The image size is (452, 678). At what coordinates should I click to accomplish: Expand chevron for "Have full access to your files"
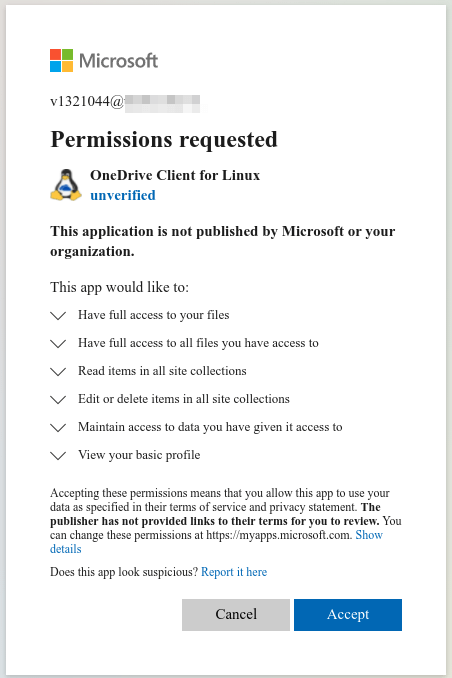point(58,316)
